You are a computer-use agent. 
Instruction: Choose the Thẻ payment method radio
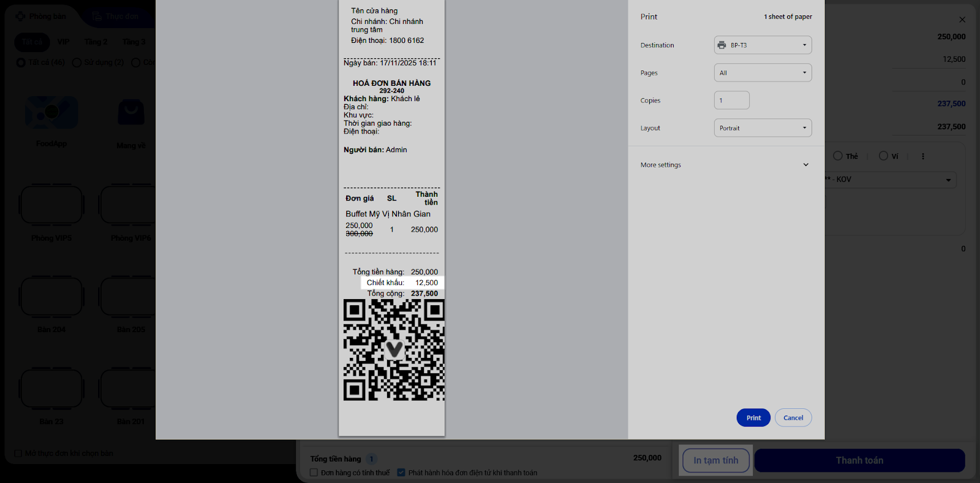[838, 156]
